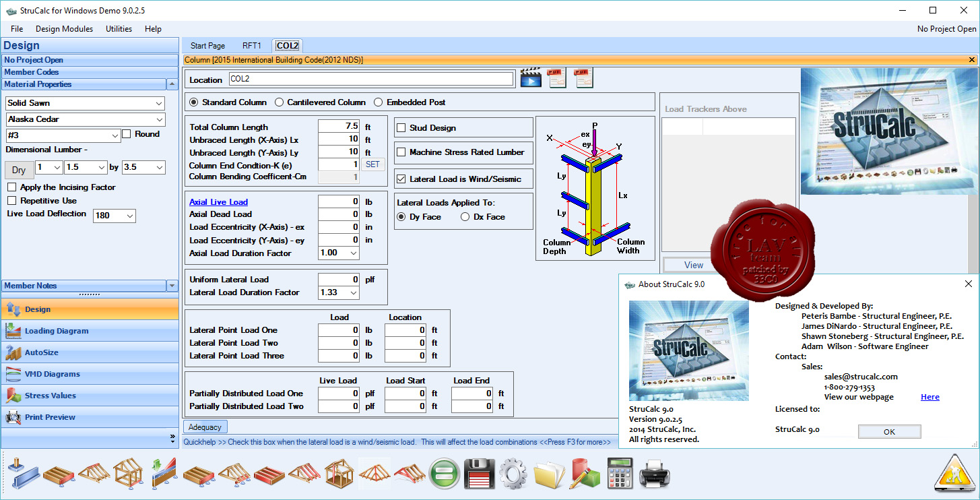The width and height of the screenshot is (980, 500).
Task: Select the Cantilevered Column option
Action: point(280,102)
